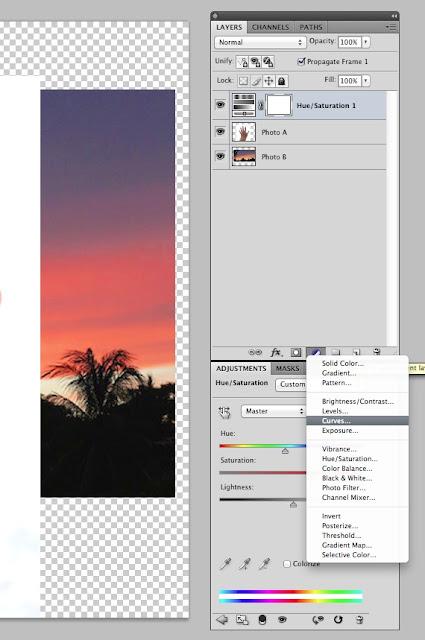
Task: Click the Hue slider handle
Action: point(285,451)
